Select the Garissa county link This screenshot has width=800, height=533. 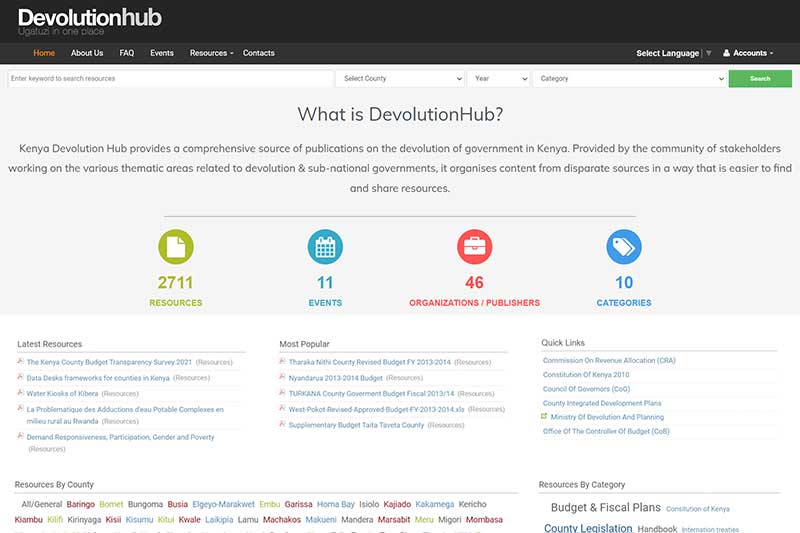298,504
